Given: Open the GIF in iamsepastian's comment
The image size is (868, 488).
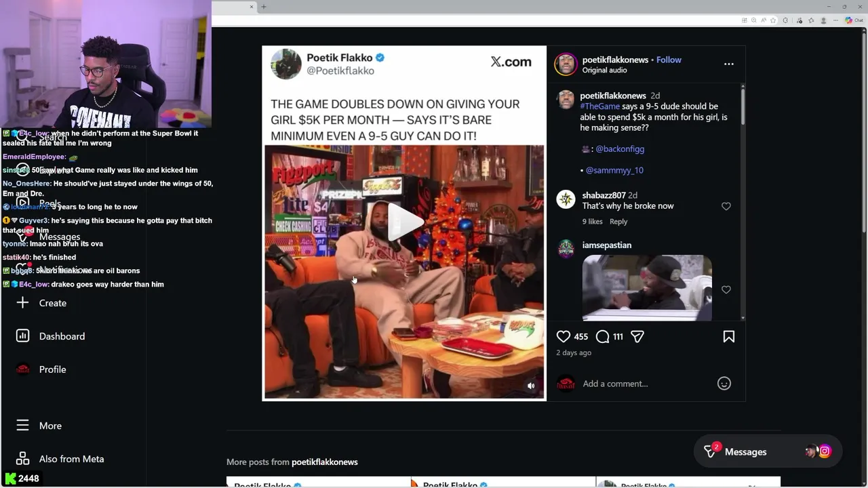Looking at the screenshot, I should point(647,287).
